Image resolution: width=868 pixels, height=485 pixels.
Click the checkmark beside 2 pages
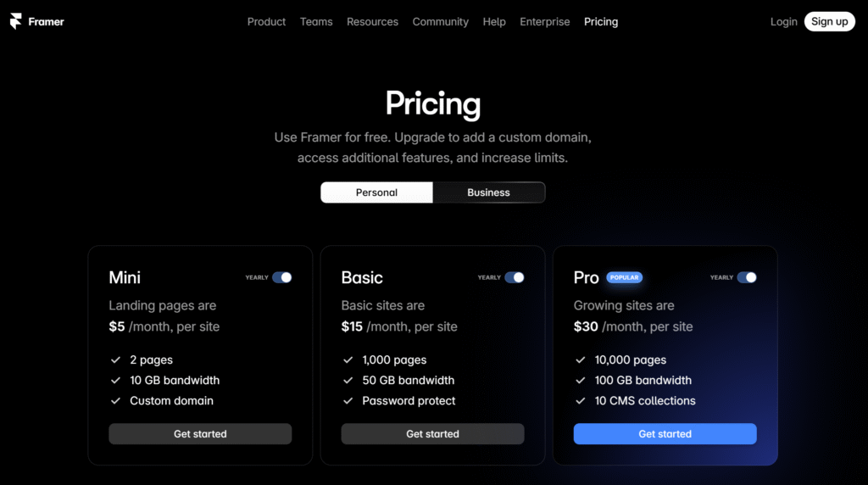coord(115,360)
